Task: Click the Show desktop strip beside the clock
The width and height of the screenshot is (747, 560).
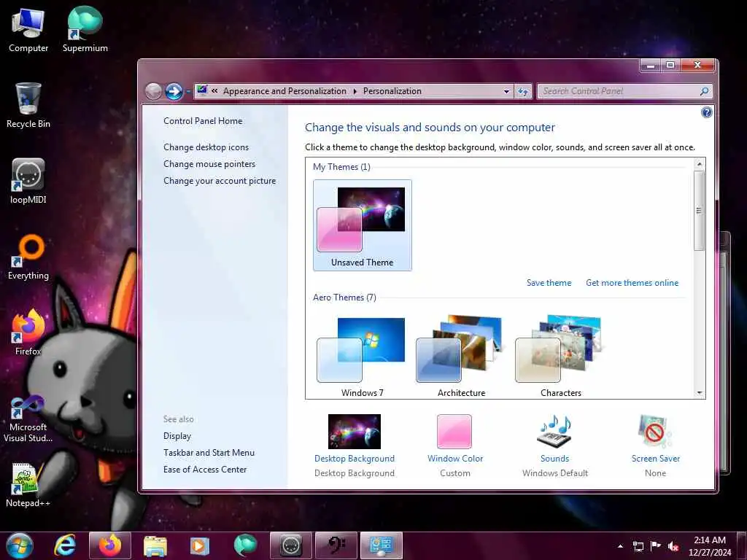Action: [743, 545]
